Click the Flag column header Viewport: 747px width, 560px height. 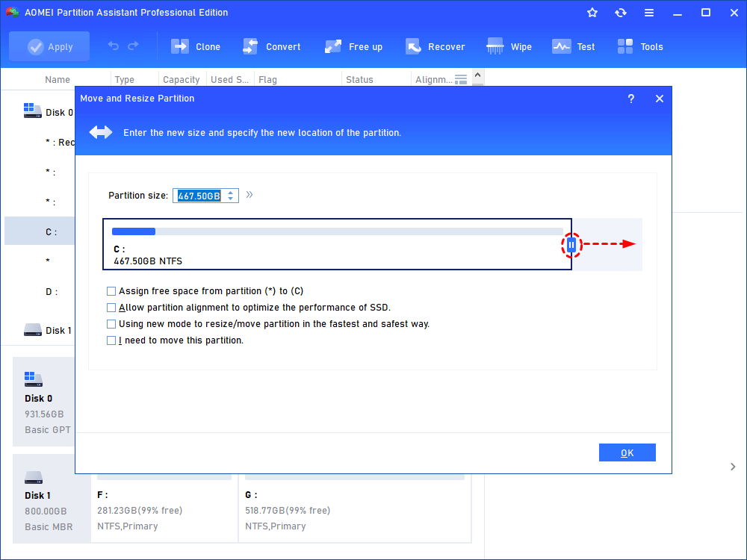(x=267, y=80)
